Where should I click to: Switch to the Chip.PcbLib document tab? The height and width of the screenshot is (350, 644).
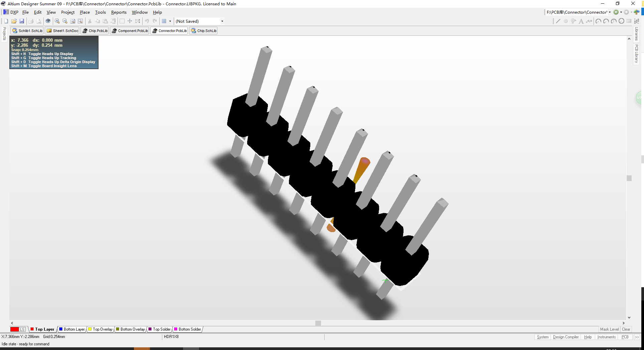[x=95, y=31]
